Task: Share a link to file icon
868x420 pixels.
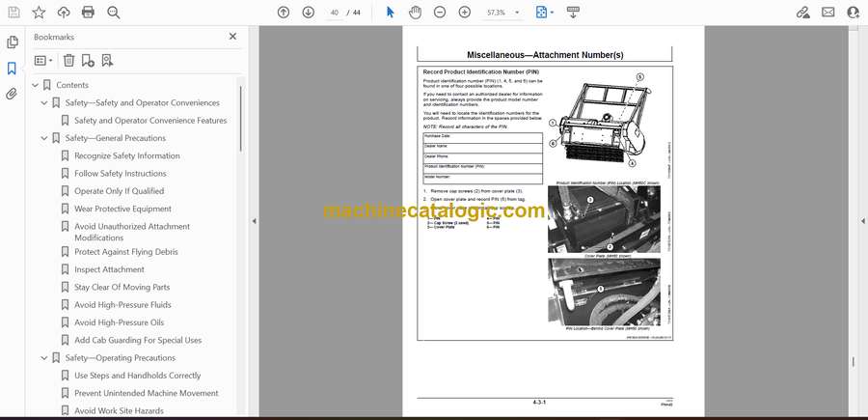Action: click(x=802, y=13)
